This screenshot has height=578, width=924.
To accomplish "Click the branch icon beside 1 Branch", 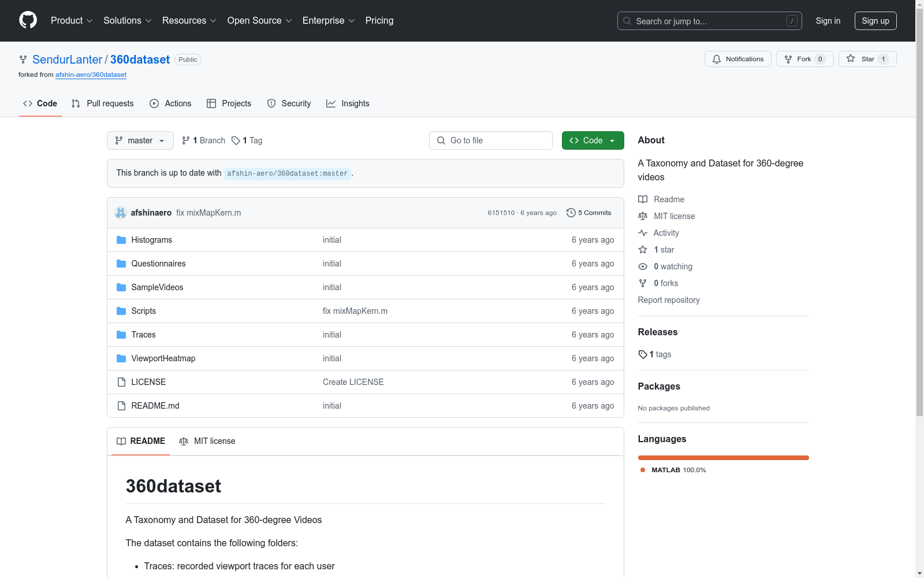I will point(186,140).
